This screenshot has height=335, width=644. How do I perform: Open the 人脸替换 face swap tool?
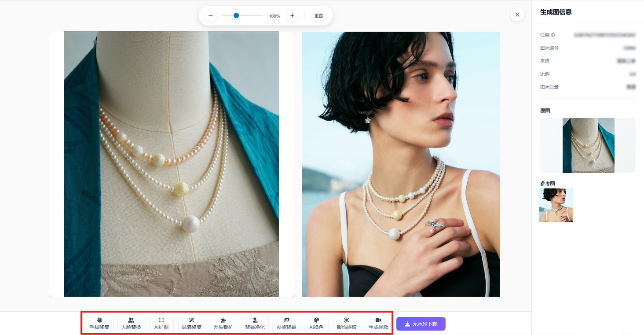pos(131,324)
